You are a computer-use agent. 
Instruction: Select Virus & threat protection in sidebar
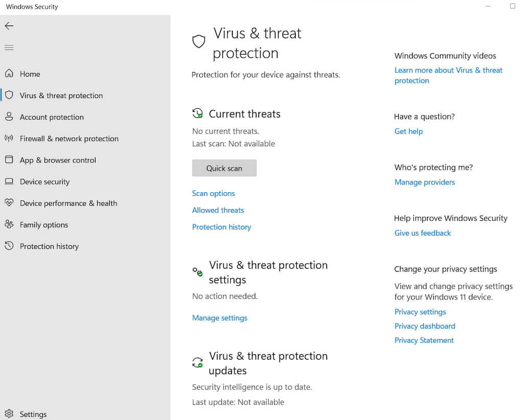click(x=61, y=96)
